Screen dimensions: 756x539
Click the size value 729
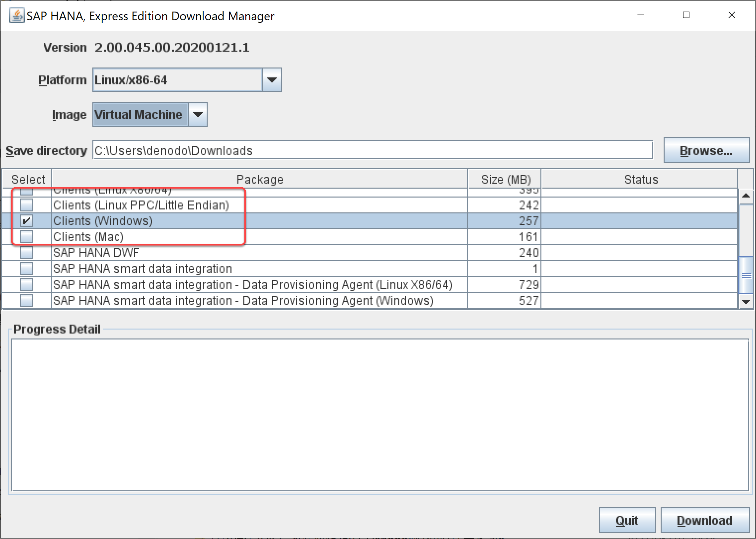(x=529, y=285)
